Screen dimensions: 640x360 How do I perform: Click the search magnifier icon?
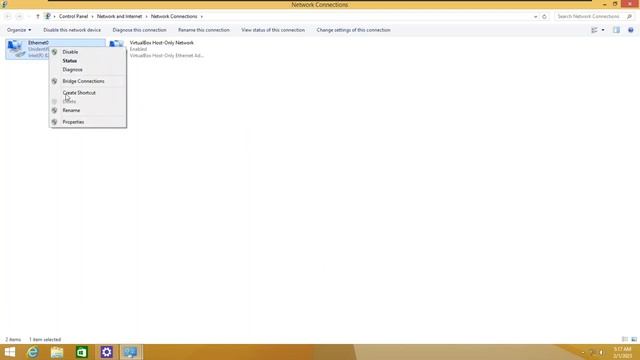click(x=629, y=16)
